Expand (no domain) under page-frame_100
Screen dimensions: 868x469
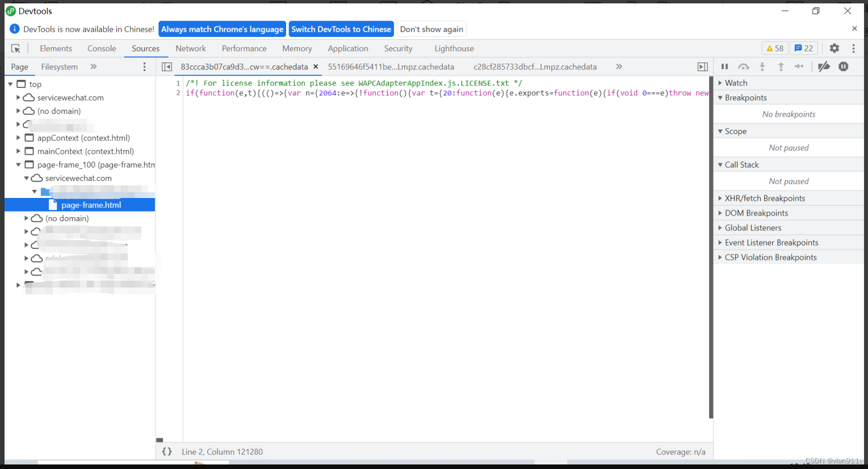click(26, 218)
